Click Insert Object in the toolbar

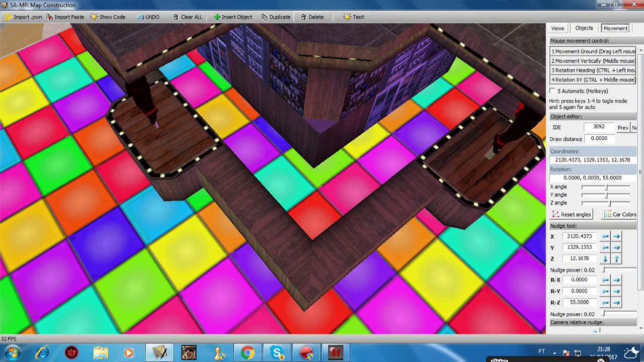click(233, 17)
